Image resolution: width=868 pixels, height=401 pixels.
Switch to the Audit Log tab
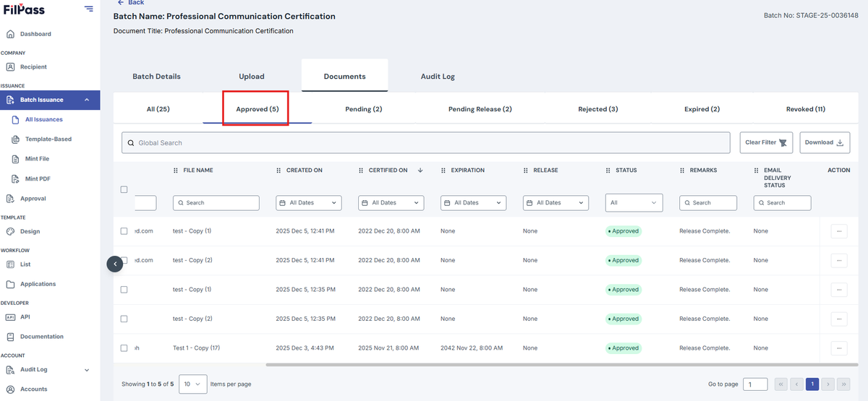[438, 76]
